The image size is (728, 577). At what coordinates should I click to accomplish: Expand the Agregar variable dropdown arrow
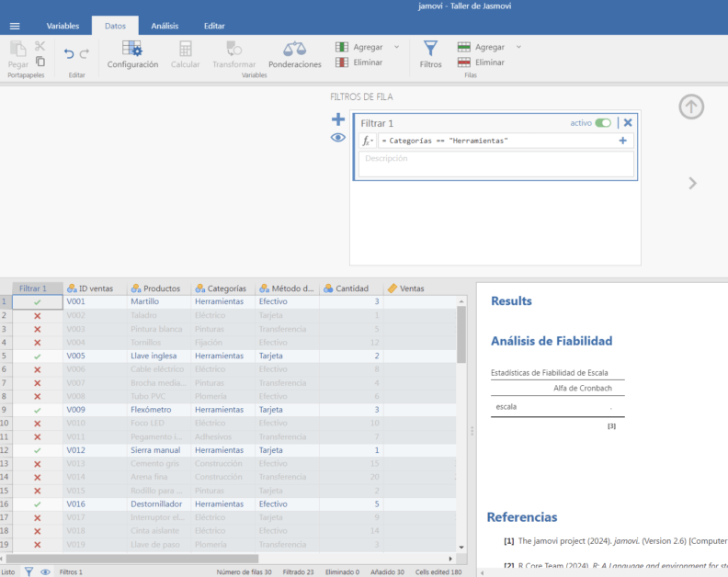(396, 47)
